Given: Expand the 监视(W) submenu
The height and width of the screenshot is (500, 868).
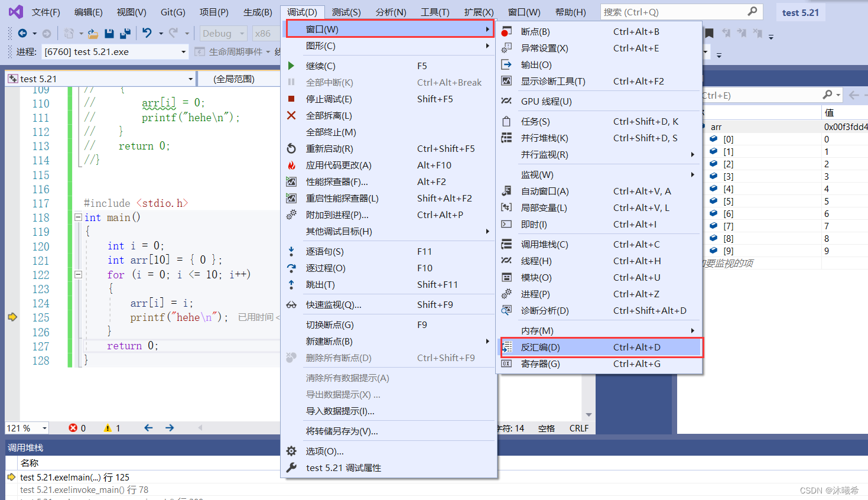Looking at the screenshot, I should coord(599,174).
